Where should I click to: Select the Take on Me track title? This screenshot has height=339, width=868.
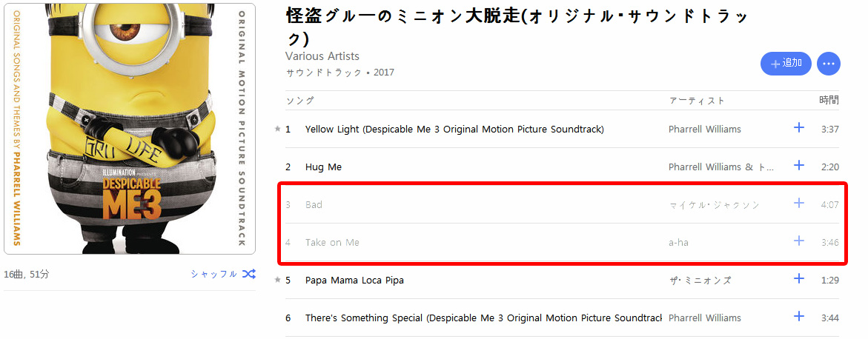coord(332,242)
